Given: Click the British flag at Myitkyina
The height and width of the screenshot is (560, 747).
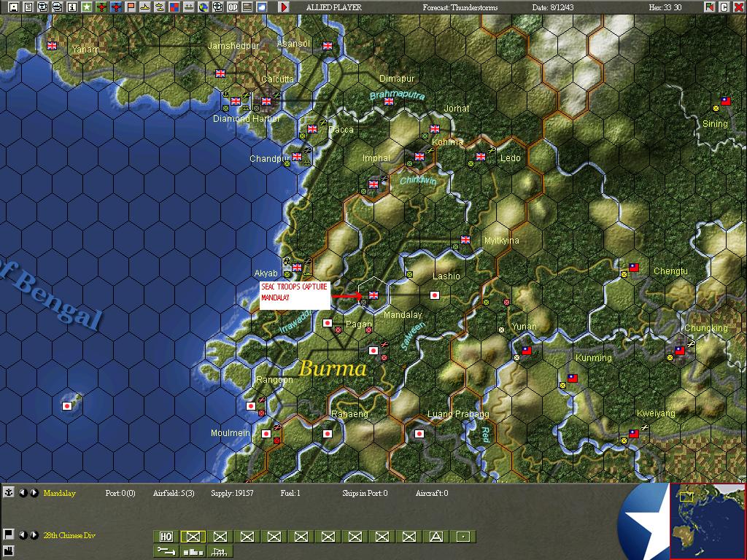Looking at the screenshot, I should [465, 239].
